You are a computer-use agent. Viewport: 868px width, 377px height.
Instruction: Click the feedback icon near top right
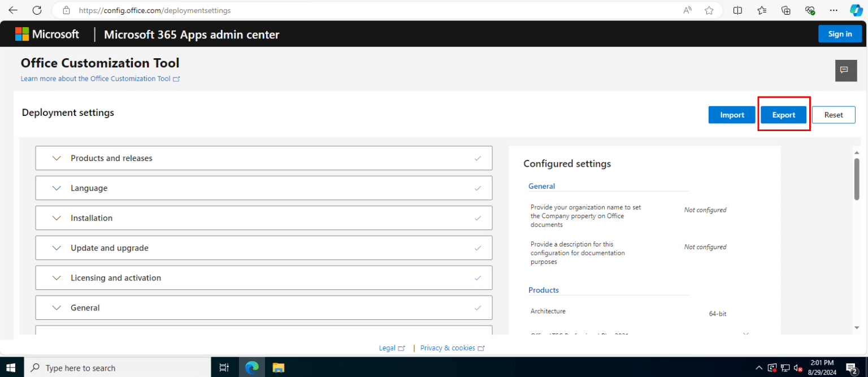click(x=845, y=70)
